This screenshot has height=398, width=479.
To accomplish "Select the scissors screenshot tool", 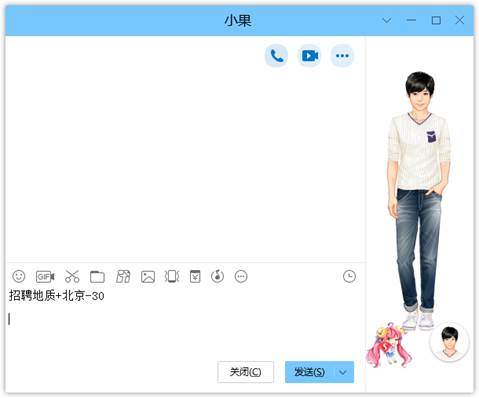I will [72, 276].
